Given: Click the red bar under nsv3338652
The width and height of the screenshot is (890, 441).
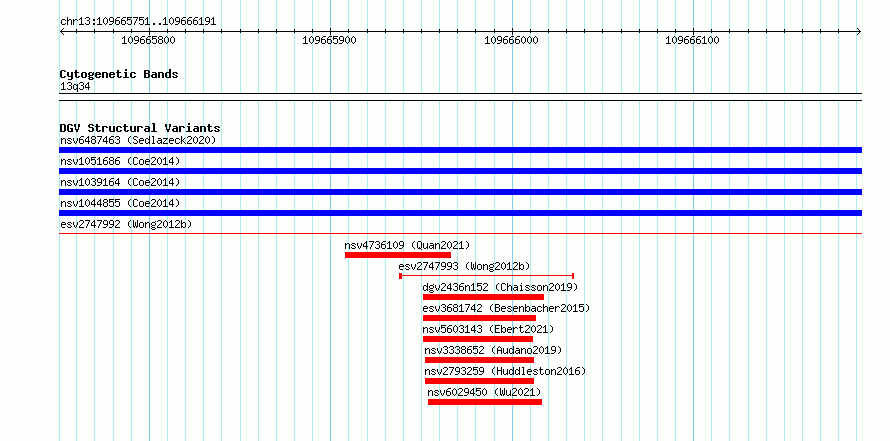Looking at the screenshot, I should click(x=479, y=360).
